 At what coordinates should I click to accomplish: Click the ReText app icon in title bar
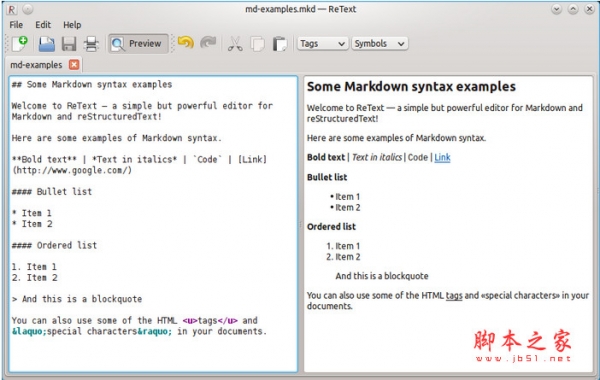click(x=12, y=9)
